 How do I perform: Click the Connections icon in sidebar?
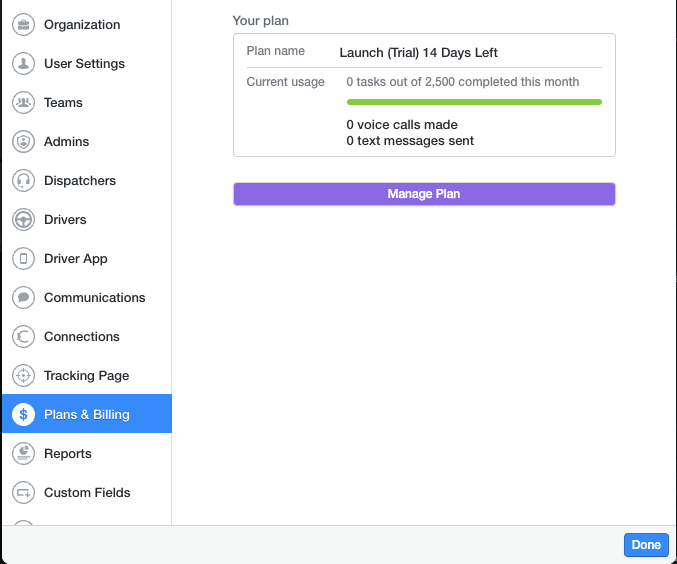[23, 336]
